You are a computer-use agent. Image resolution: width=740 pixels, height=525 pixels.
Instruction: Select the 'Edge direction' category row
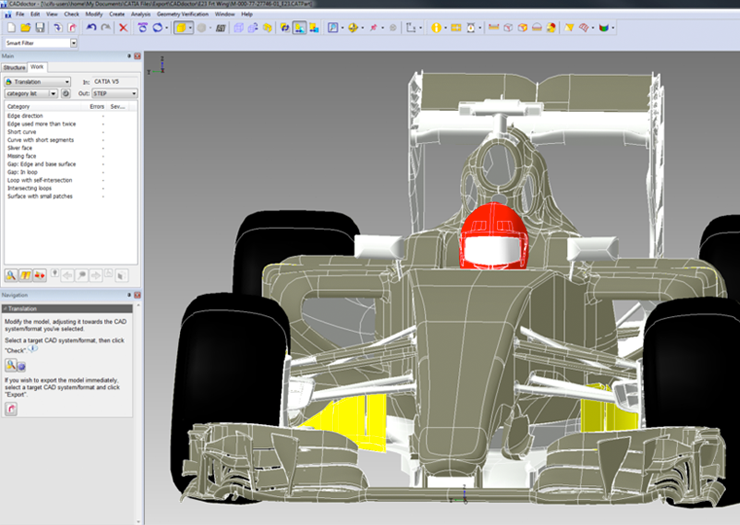(70, 116)
